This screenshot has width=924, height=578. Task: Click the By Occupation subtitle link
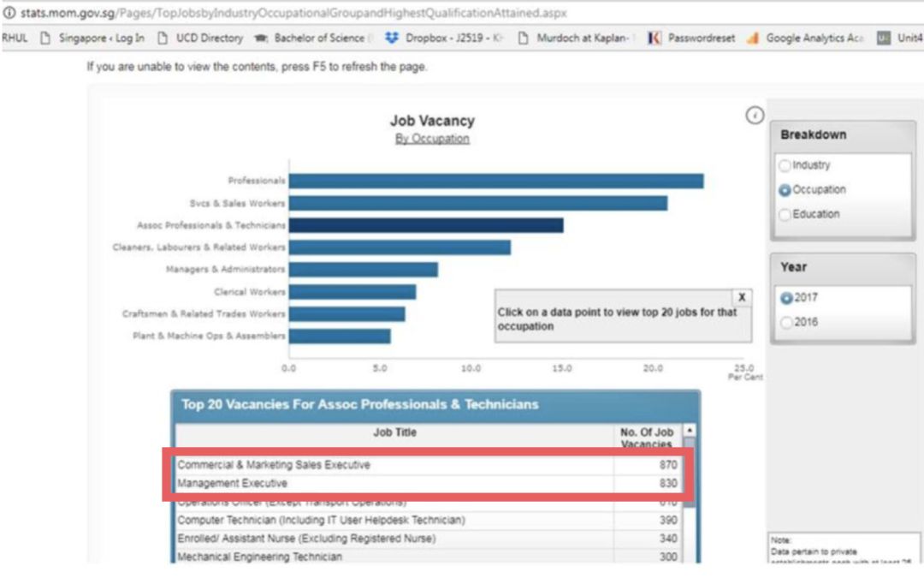click(x=432, y=140)
